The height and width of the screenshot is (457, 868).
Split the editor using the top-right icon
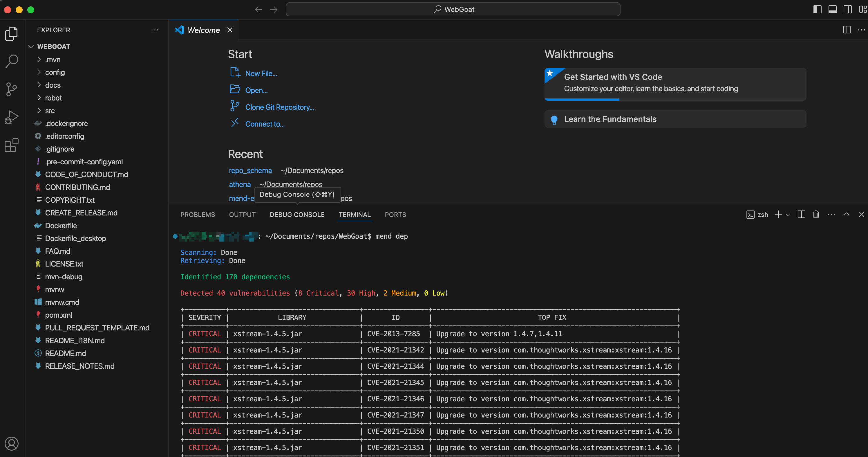846,30
